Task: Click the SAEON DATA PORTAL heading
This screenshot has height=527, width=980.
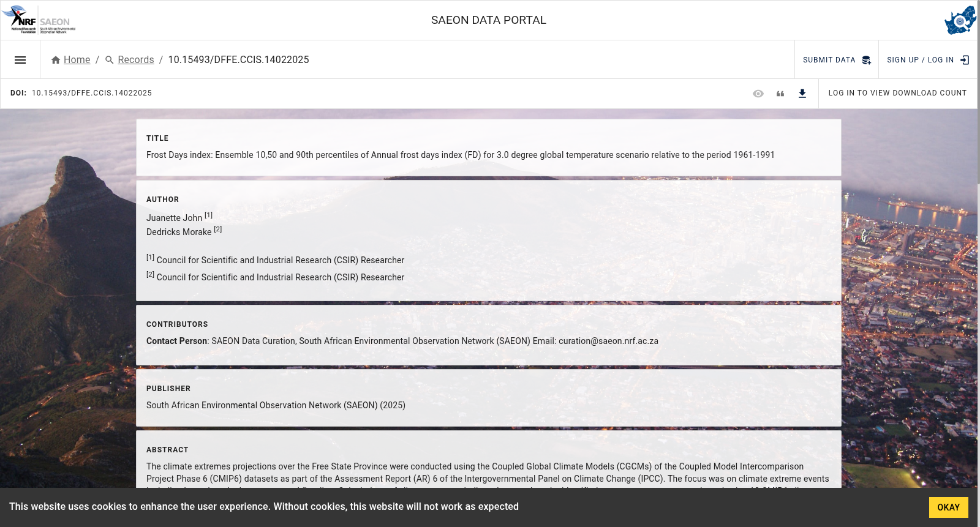Action: [489, 20]
